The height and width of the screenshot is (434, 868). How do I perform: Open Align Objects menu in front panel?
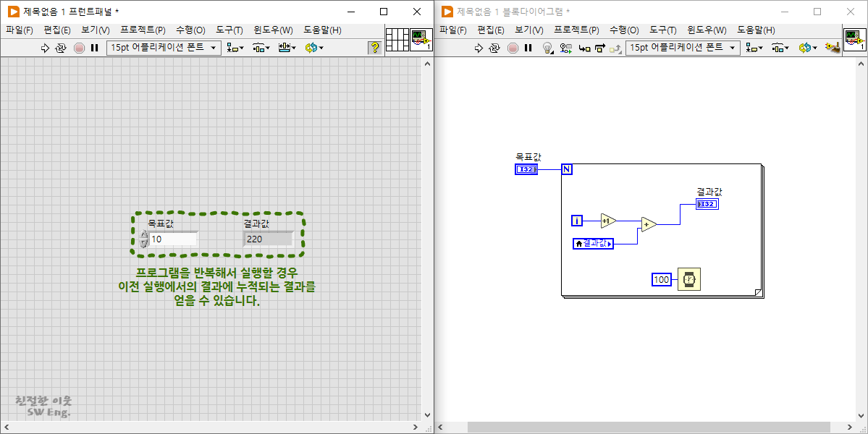pyautogui.click(x=235, y=48)
